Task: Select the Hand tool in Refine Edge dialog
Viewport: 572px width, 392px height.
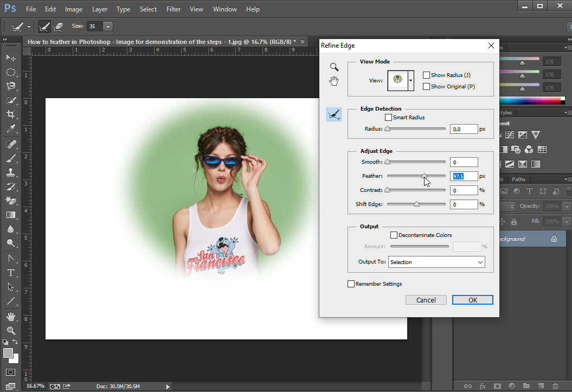Action: (x=335, y=81)
